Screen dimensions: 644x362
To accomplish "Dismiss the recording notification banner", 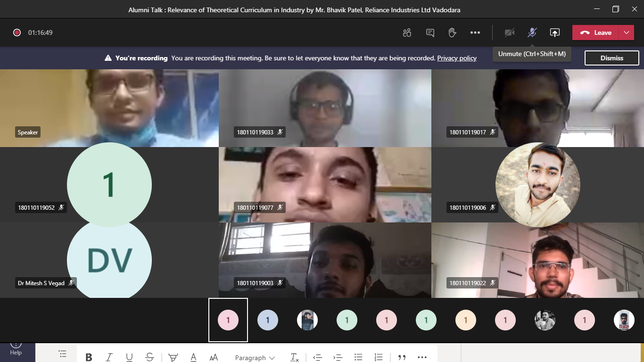I will [611, 58].
